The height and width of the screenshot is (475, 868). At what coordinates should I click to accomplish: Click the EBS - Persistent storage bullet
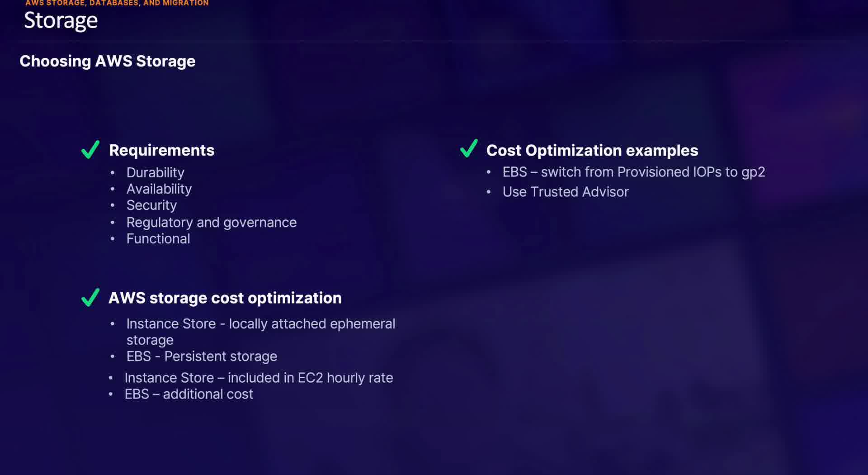pos(202,356)
